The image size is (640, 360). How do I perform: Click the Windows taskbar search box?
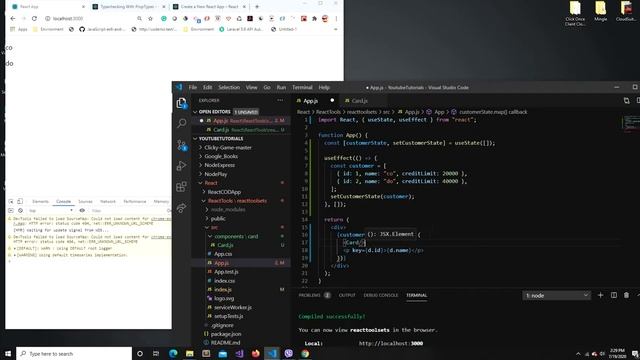click(x=74, y=353)
